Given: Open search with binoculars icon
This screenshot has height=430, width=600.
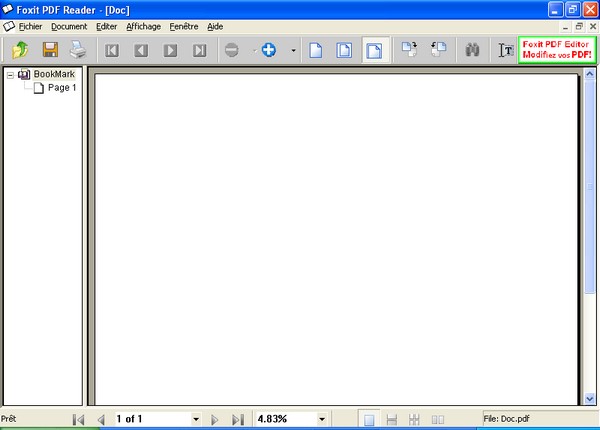Looking at the screenshot, I should 473,50.
